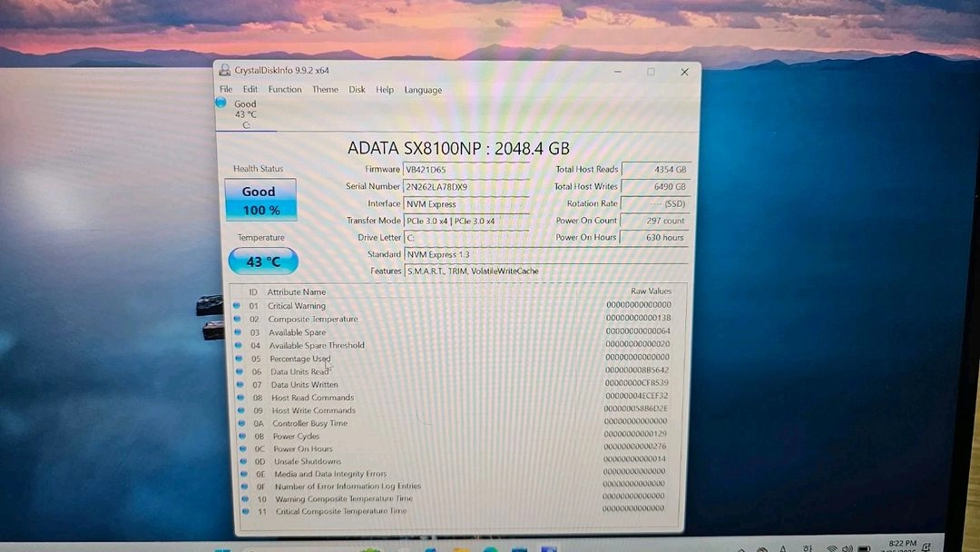Click the Features field S.M.A.R.T., TRIM, VolatileWriteCache
The image size is (980, 552).
(x=546, y=271)
